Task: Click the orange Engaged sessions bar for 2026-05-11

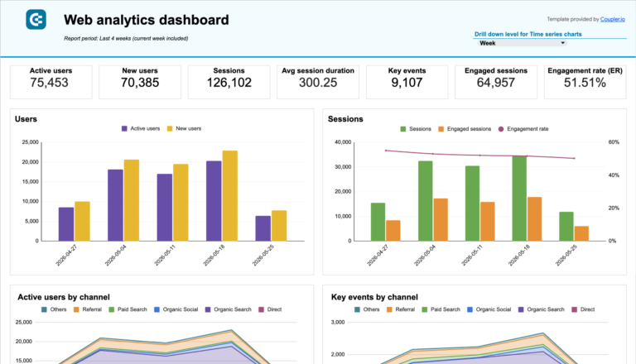Action: click(x=488, y=222)
